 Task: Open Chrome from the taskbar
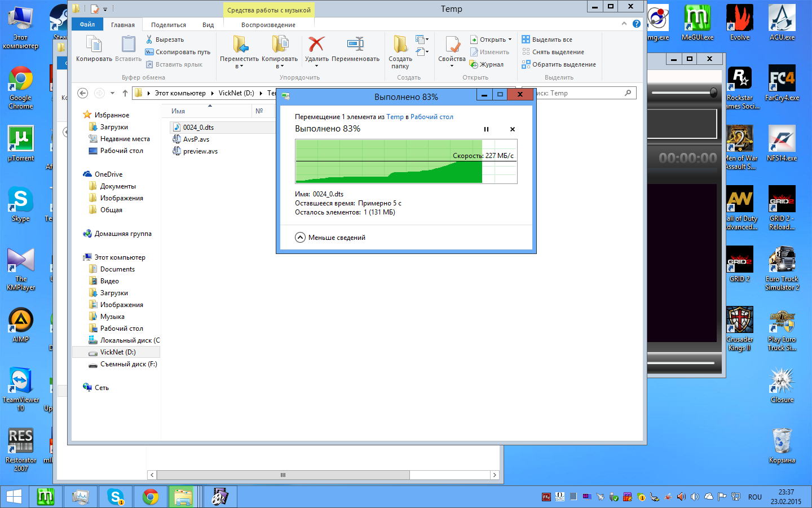click(x=150, y=497)
